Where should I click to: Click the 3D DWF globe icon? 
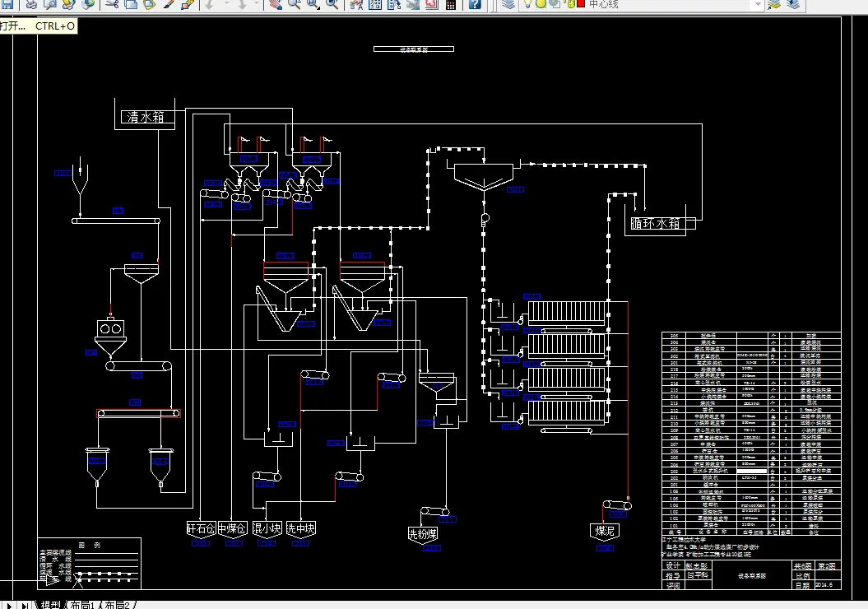click(x=89, y=4)
